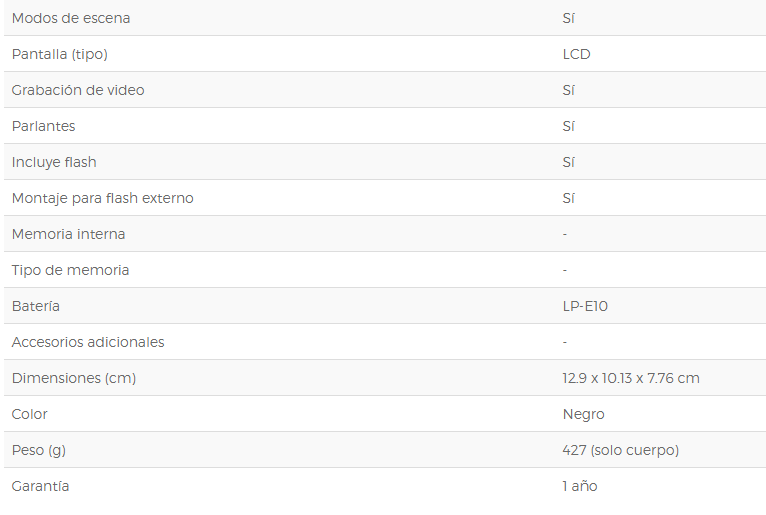Viewport: 766px width, 515px height.
Task: Click the 'Modos de escena' row label
Action: click(71, 18)
